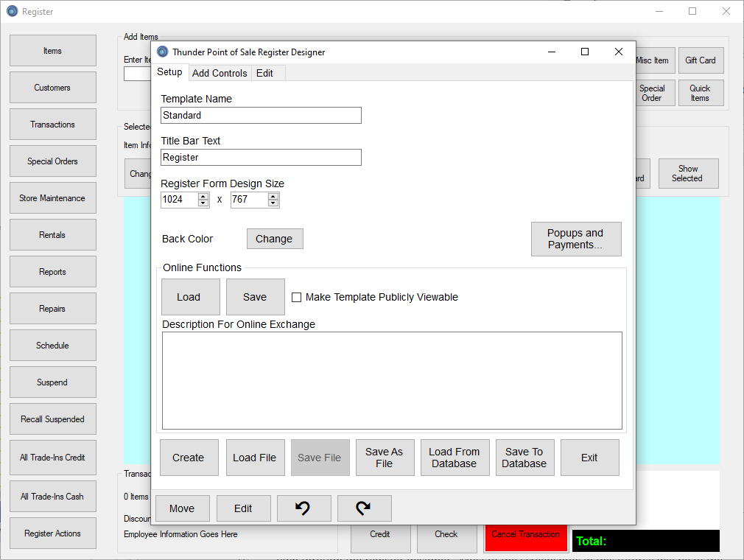Open Popups and Payments settings
This screenshot has height=560, width=744.
[x=575, y=239]
